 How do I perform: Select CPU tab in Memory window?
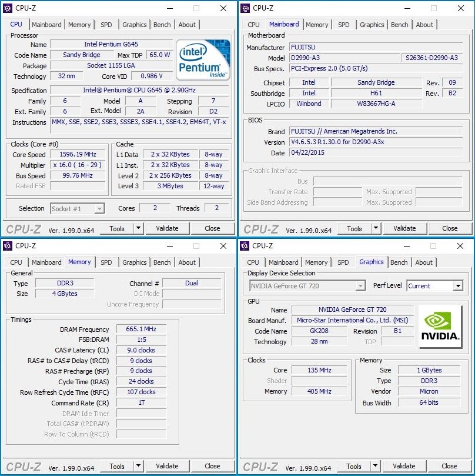pos(16,262)
